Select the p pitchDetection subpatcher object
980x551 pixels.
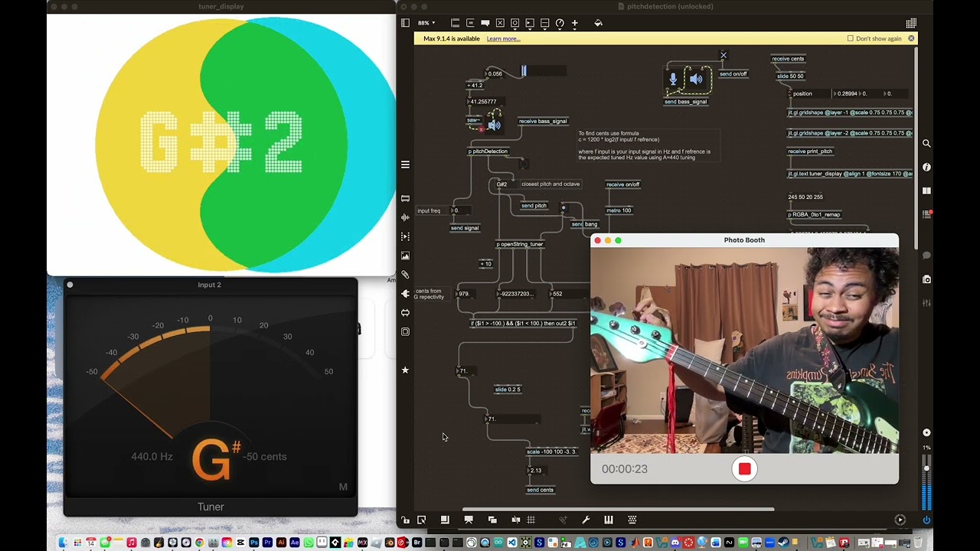[488, 152]
